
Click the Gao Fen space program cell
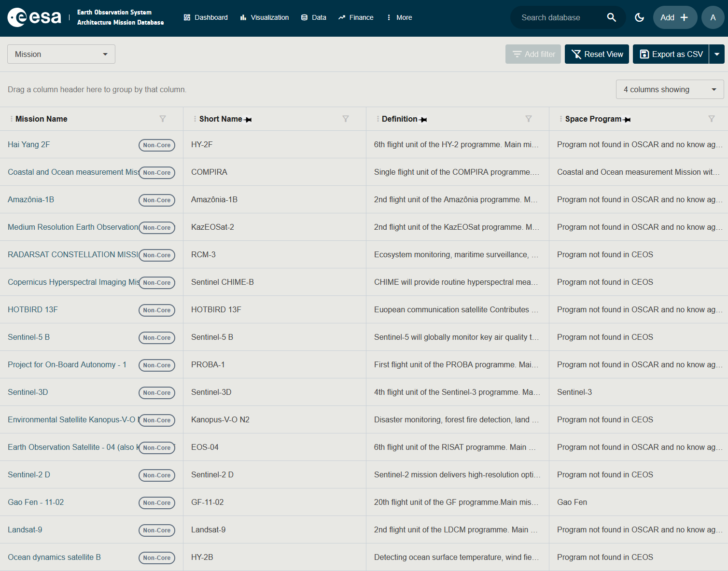click(x=639, y=502)
